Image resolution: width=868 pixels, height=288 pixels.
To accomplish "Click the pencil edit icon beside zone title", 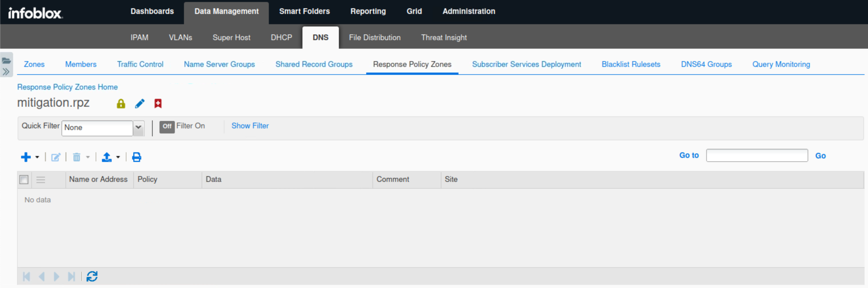I will point(140,104).
